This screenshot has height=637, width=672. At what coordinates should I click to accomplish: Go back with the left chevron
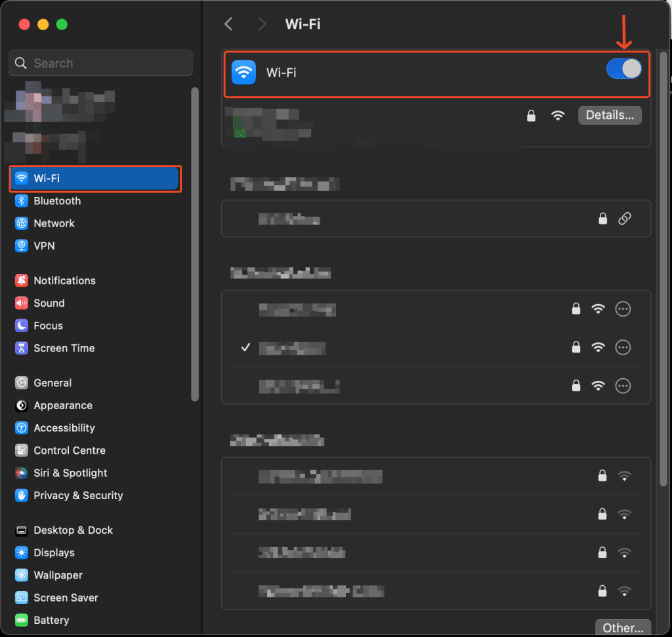(x=228, y=24)
